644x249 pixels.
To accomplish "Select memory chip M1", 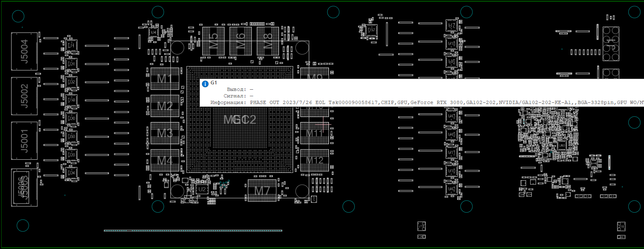I will 165,79.
